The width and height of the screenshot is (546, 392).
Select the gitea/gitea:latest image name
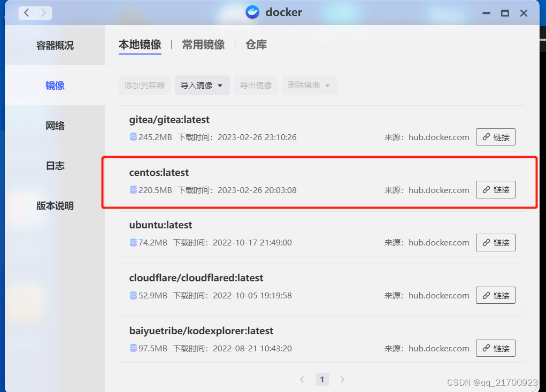tap(169, 120)
